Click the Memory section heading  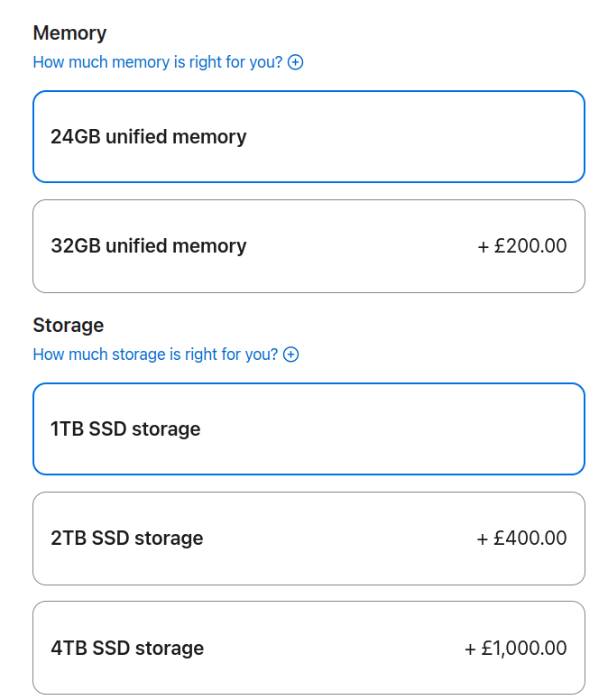[x=69, y=33]
